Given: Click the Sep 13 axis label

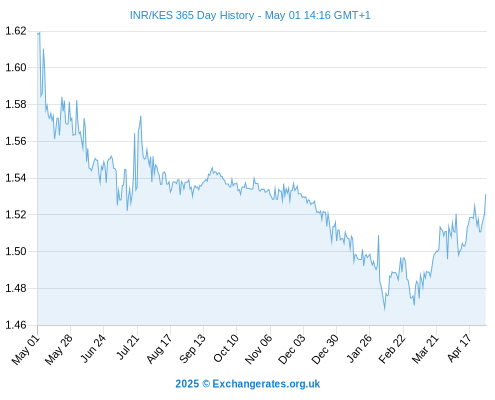Looking at the screenshot, I should [192, 349].
